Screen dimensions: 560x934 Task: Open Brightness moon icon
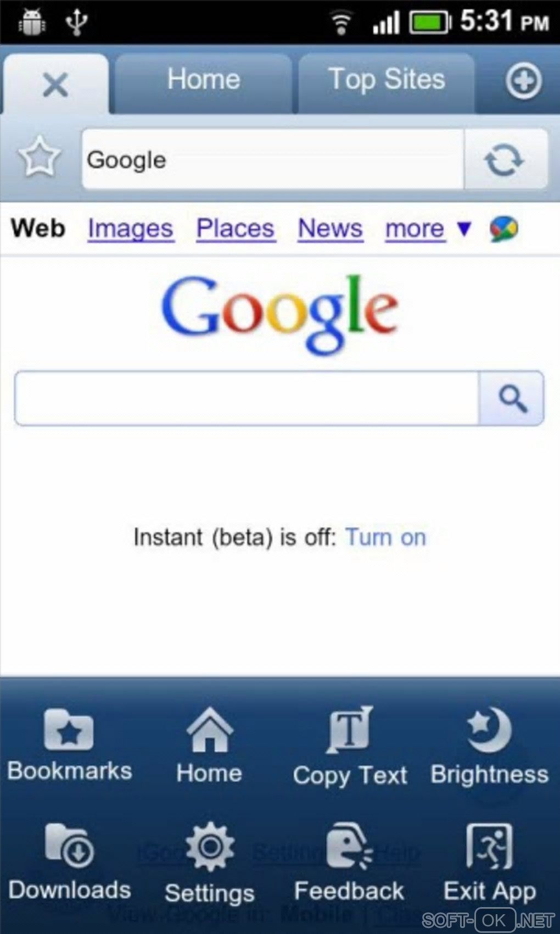pyautogui.click(x=489, y=730)
